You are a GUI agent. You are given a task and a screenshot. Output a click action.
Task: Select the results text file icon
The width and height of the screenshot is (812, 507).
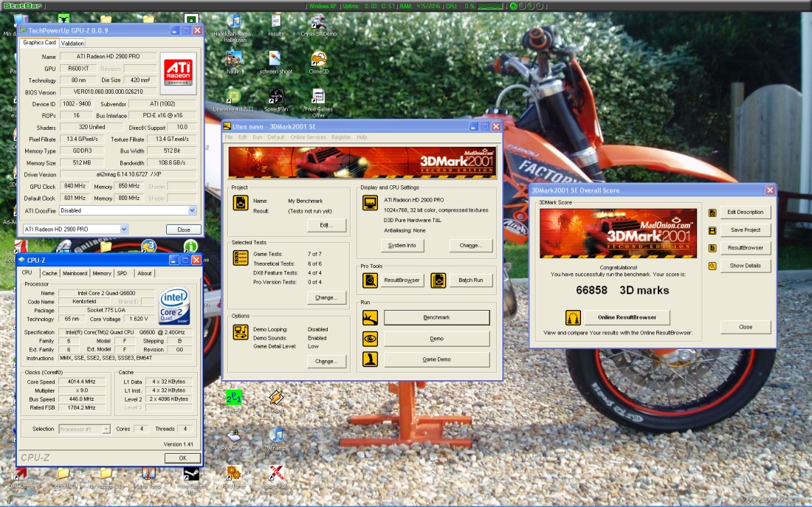click(275, 26)
